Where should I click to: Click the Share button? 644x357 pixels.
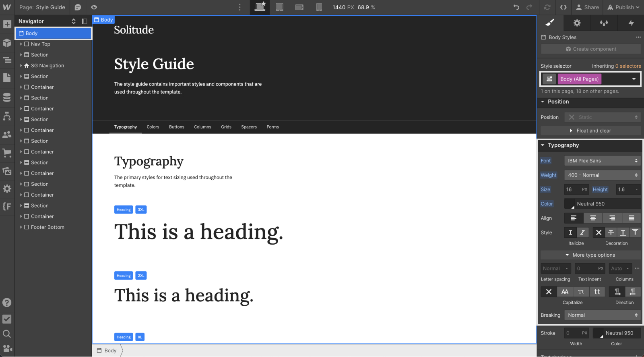tap(588, 7)
